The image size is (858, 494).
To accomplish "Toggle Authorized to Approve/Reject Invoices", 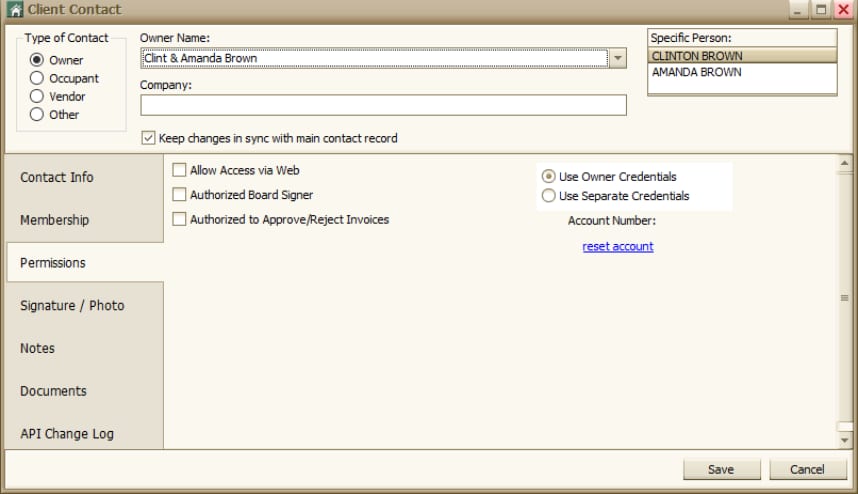I will coord(179,219).
